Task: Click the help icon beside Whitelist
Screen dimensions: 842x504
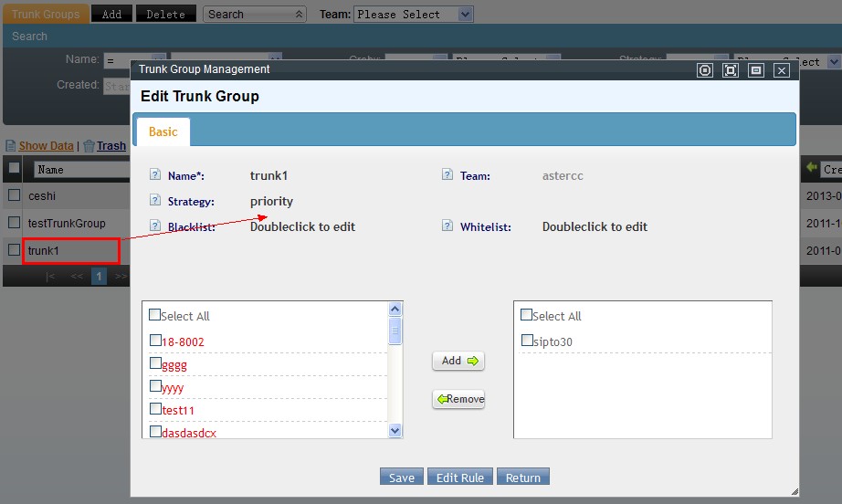Action: pyautogui.click(x=447, y=226)
